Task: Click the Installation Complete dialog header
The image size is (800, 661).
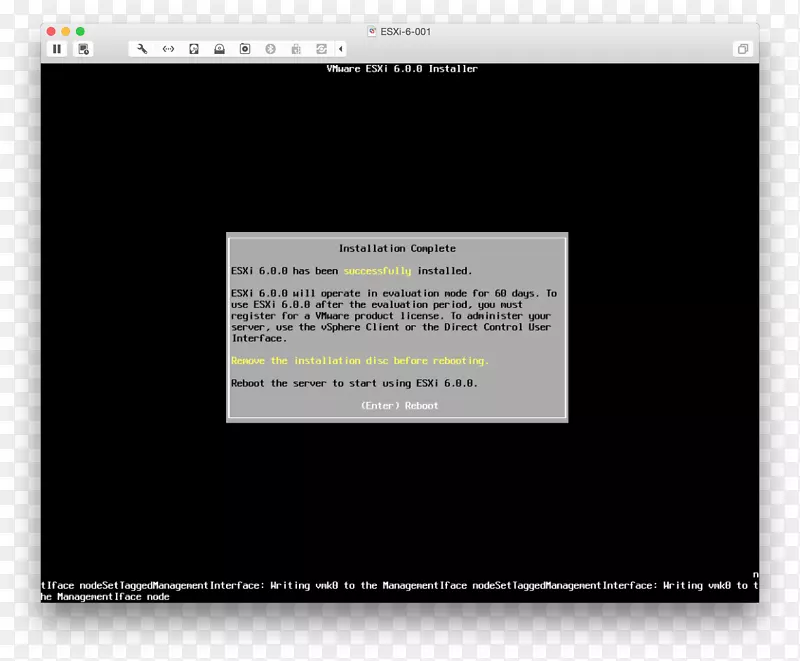Action: click(398, 247)
